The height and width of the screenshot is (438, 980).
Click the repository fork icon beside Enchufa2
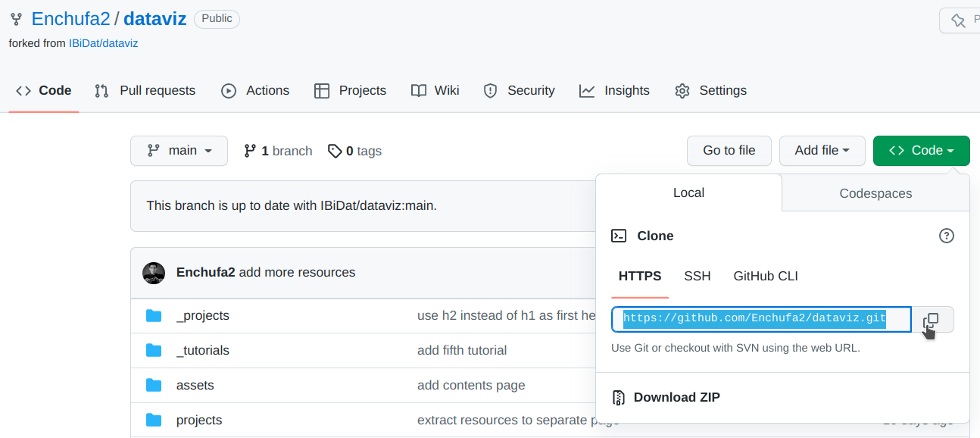(16, 19)
